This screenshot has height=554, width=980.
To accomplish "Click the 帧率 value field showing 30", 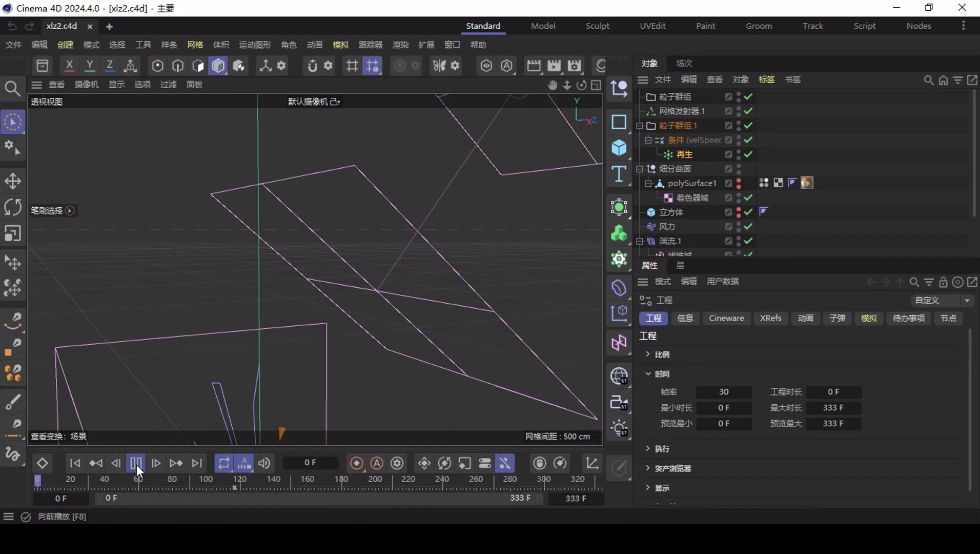I will pyautogui.click(x=724, y=392).
